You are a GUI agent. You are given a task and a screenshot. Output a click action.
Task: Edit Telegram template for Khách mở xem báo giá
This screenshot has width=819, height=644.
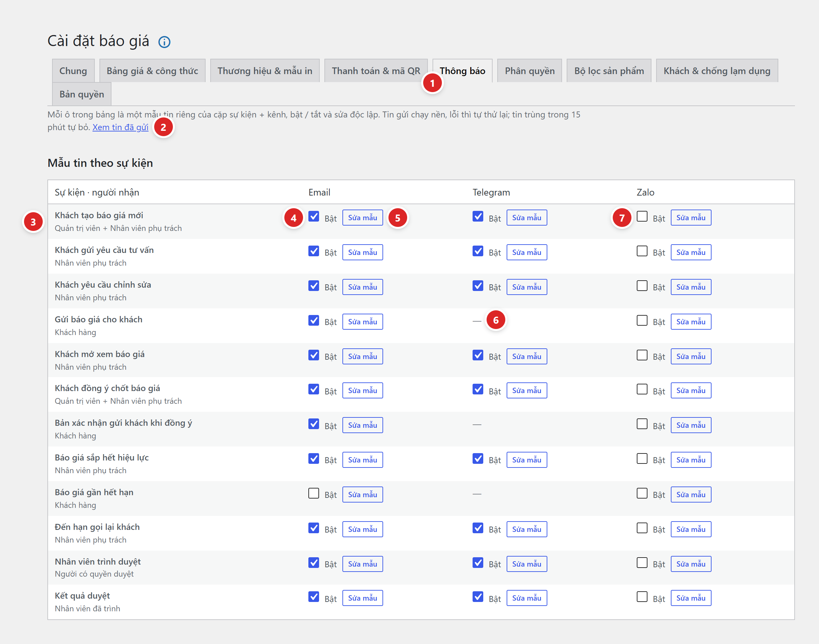tap(527, 356)
